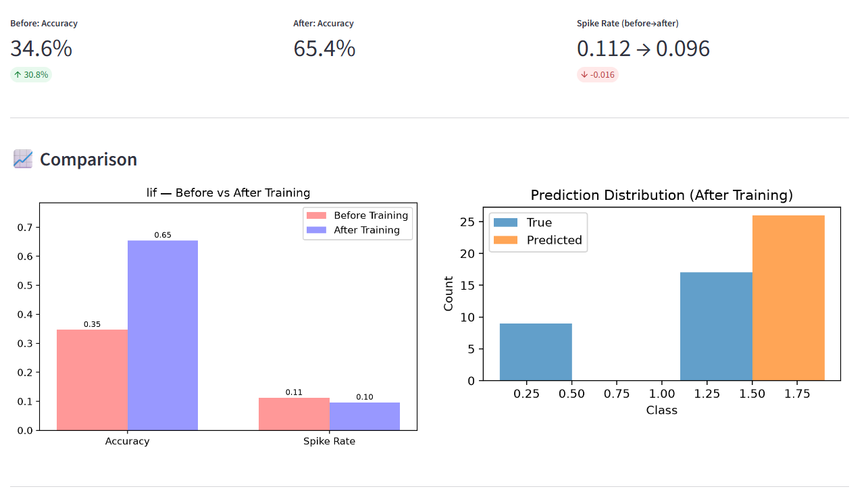Click the 34.6% before accuracy value
This screenshot has width=868, height=491.
[41, 49]
